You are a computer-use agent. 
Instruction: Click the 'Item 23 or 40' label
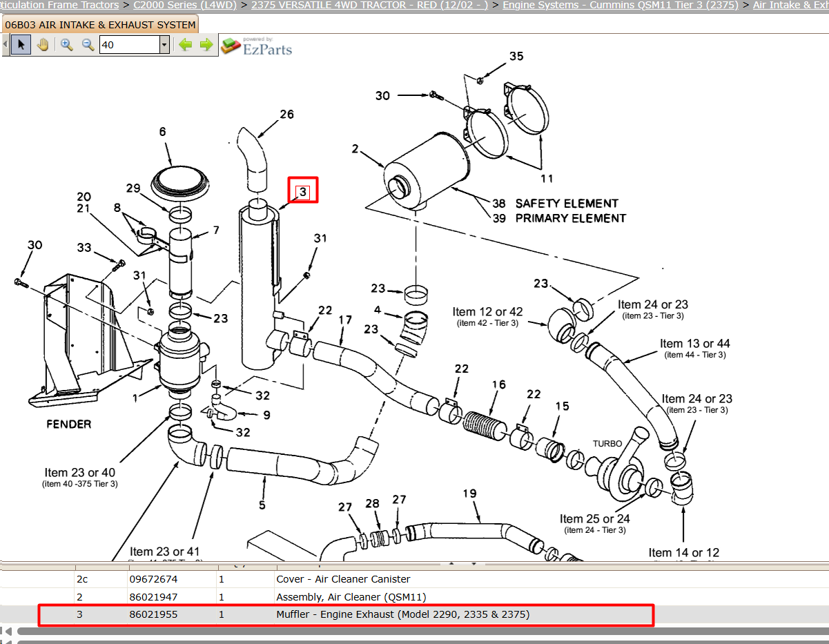[80, 472]
